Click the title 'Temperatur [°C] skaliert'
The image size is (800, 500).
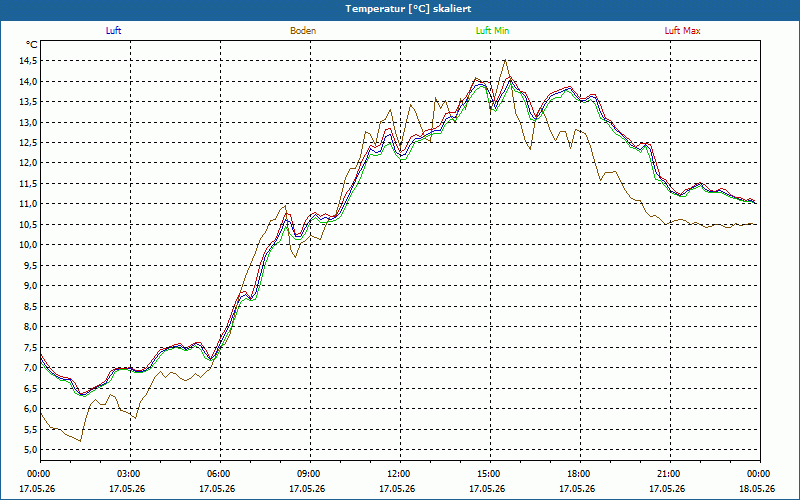[408, 9]
